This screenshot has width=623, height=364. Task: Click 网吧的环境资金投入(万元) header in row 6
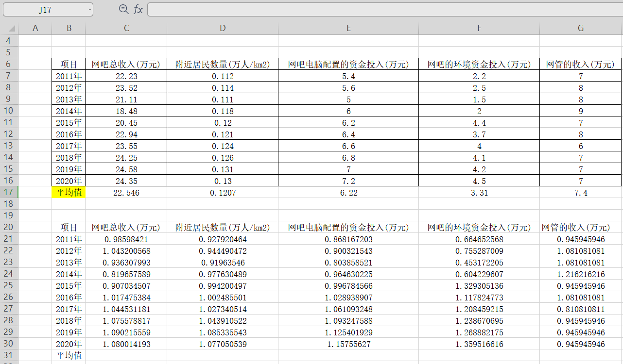(479, 64)
